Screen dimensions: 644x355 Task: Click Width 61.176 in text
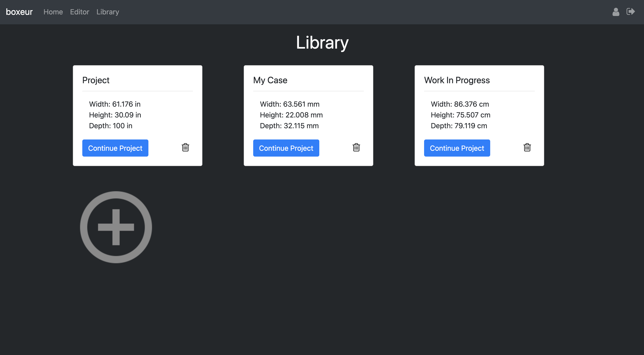(x=115, y=104)
